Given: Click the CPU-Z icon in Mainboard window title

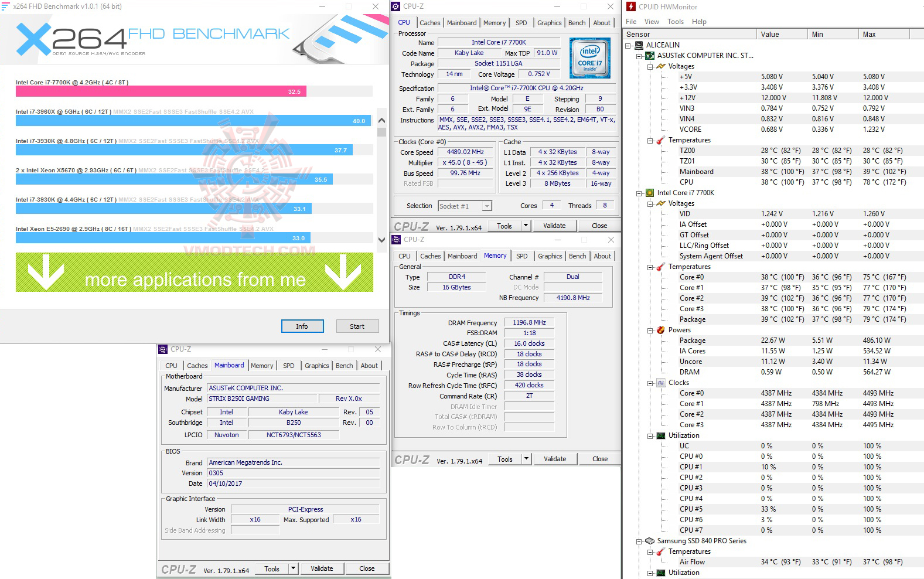Looking at the screenshot, I should [163, 349].
